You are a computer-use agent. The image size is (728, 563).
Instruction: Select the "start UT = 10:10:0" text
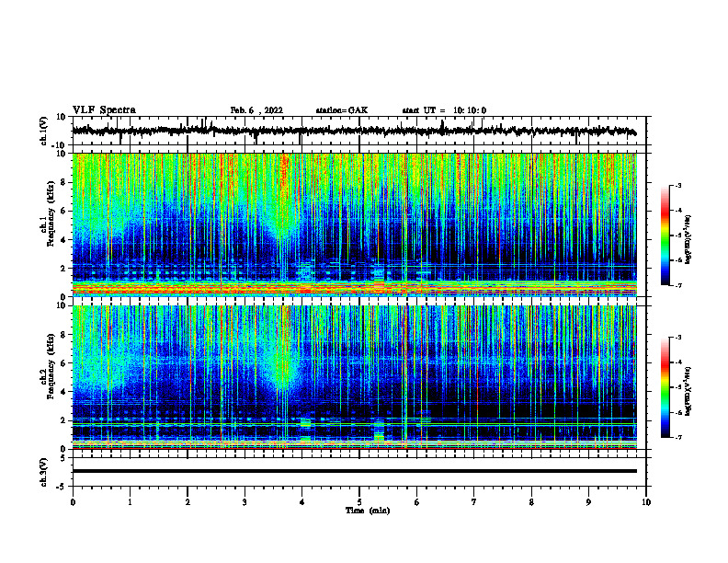(444, 110)
